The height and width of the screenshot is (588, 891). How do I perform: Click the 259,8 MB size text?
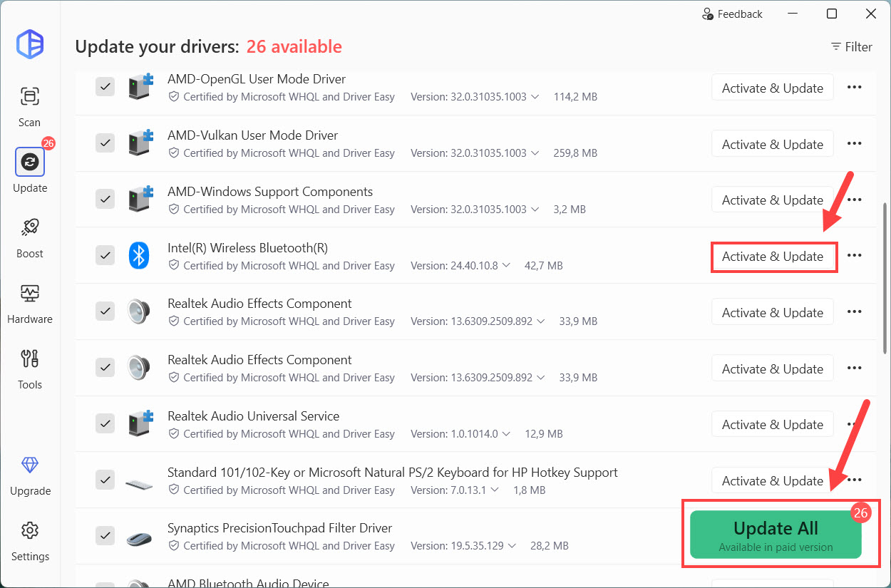click(x=575, y=153)
